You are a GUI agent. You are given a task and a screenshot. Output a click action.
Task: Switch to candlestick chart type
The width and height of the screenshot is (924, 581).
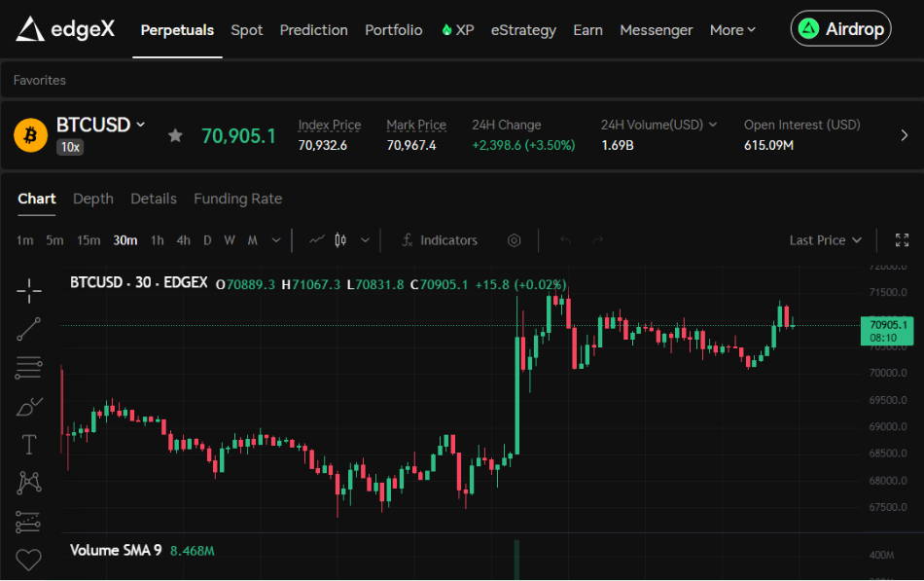pos(340,240)
